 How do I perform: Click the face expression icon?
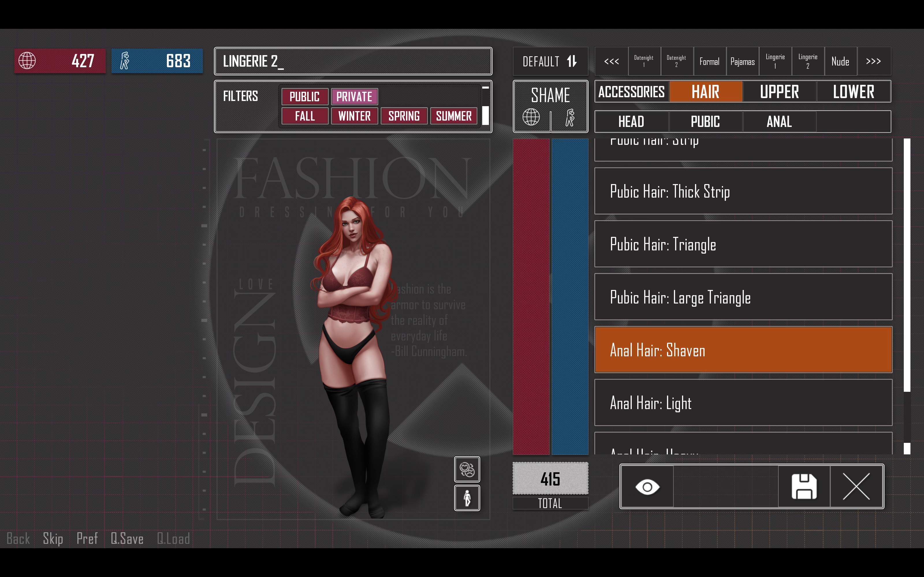pos(467,469)
